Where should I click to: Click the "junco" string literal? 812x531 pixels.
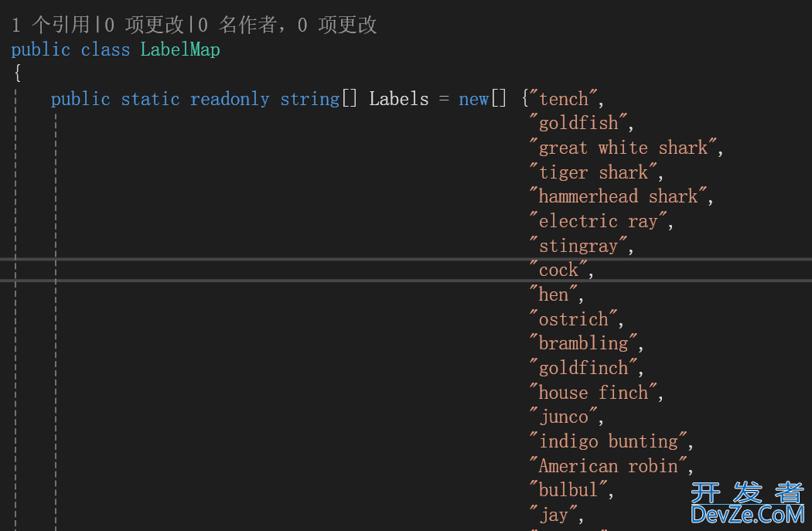pyautogui.click(x=564, y=417)
